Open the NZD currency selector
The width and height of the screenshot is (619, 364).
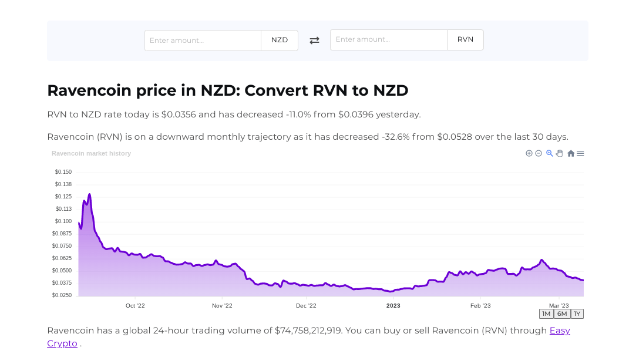(x=280, y=41)
